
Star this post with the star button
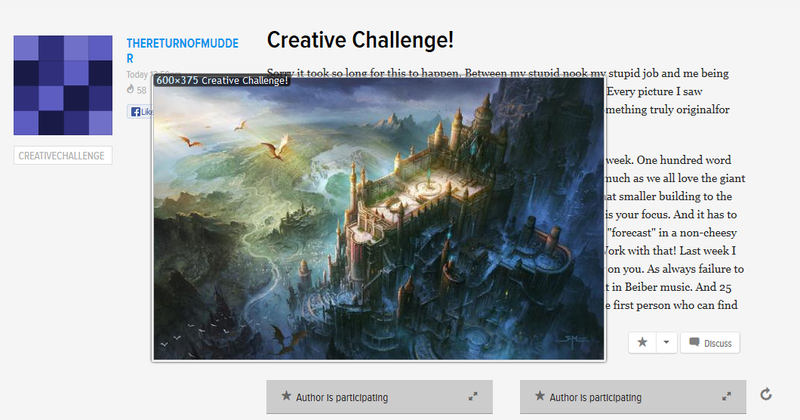642,342
